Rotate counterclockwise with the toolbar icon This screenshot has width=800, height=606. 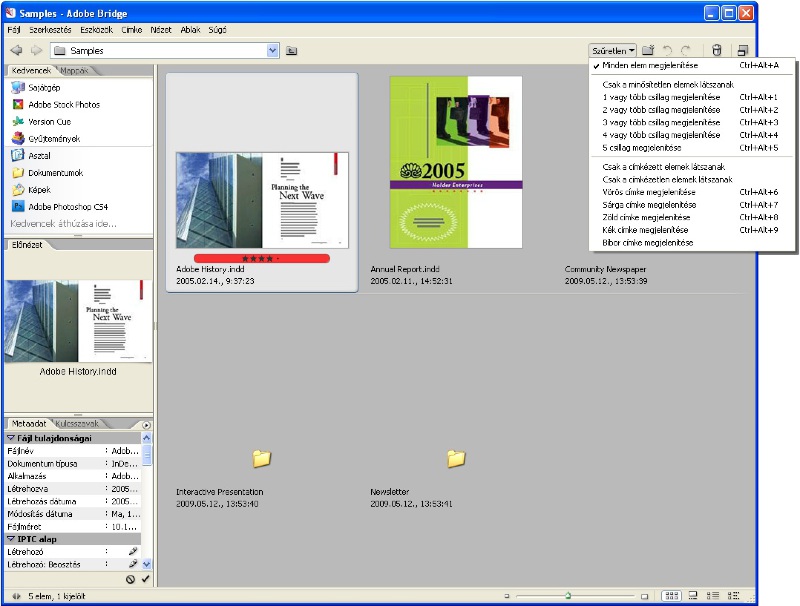pyautogui.click(x=667, y=50)
